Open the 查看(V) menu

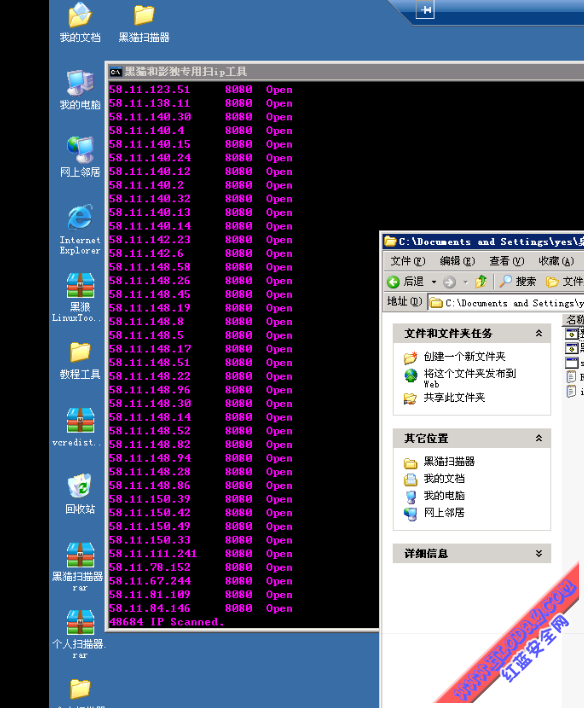click(x=506, y=261)
